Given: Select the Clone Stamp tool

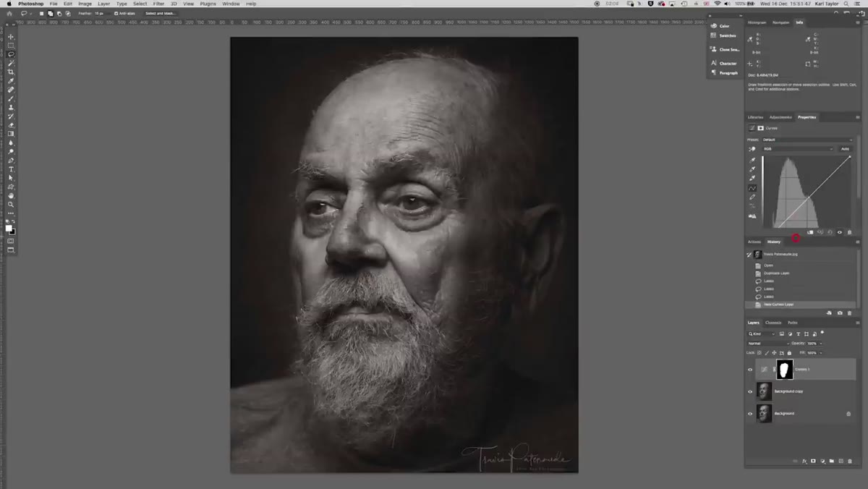Looking at the screenshot, I should (x=11, y=108).
